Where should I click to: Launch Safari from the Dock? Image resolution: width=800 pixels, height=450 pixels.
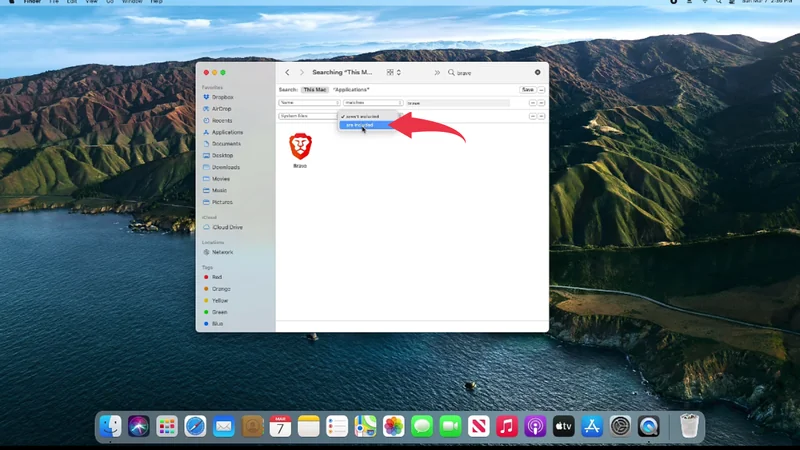[195, 426]
